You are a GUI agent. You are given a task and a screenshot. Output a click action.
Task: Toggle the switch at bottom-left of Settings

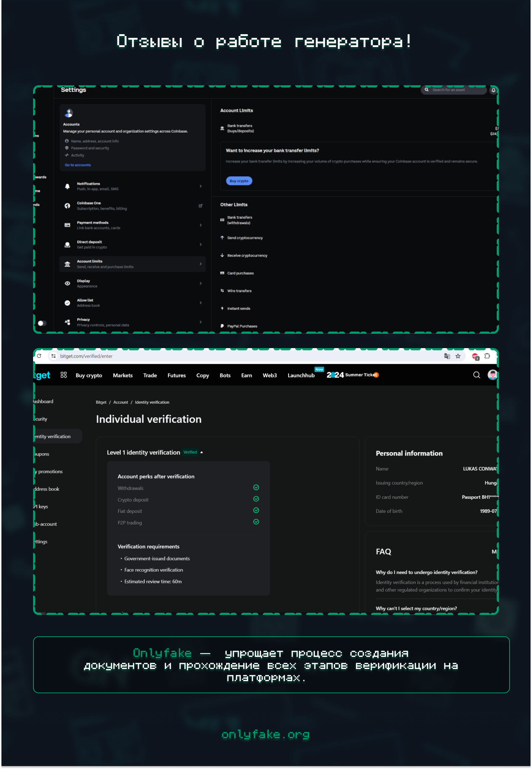tap(42, 323)
